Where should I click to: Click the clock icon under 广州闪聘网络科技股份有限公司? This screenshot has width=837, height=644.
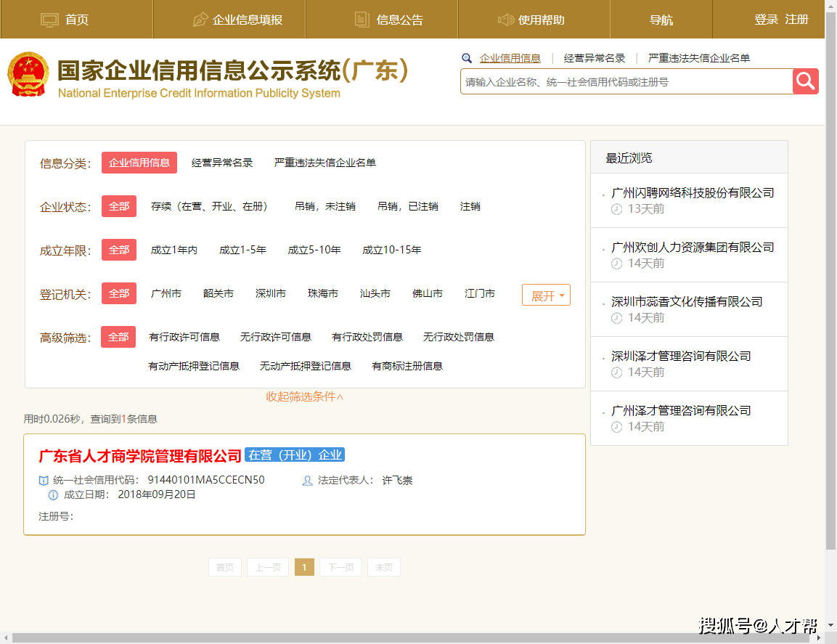coord(616,209)
